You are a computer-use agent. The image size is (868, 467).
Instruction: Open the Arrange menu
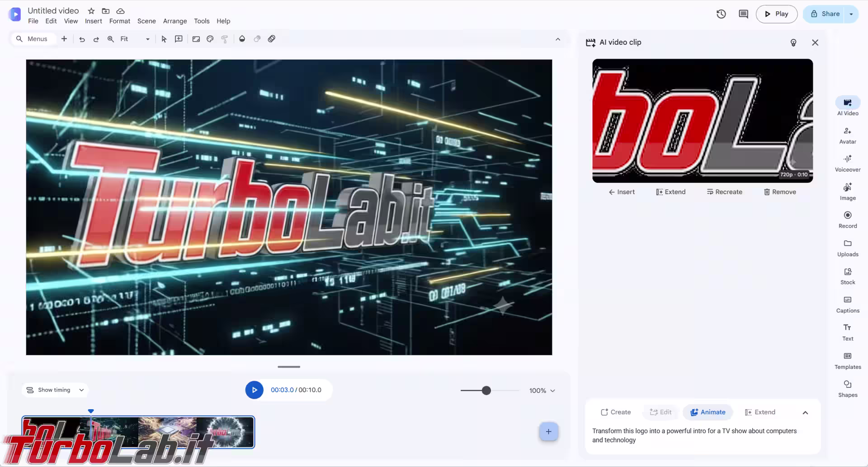tap(175, 21)
